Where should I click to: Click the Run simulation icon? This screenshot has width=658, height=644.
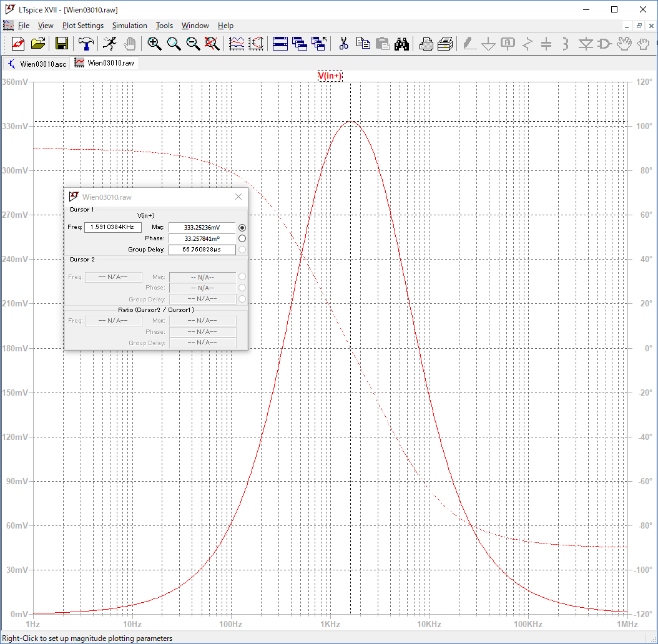(x=109, y=44)
